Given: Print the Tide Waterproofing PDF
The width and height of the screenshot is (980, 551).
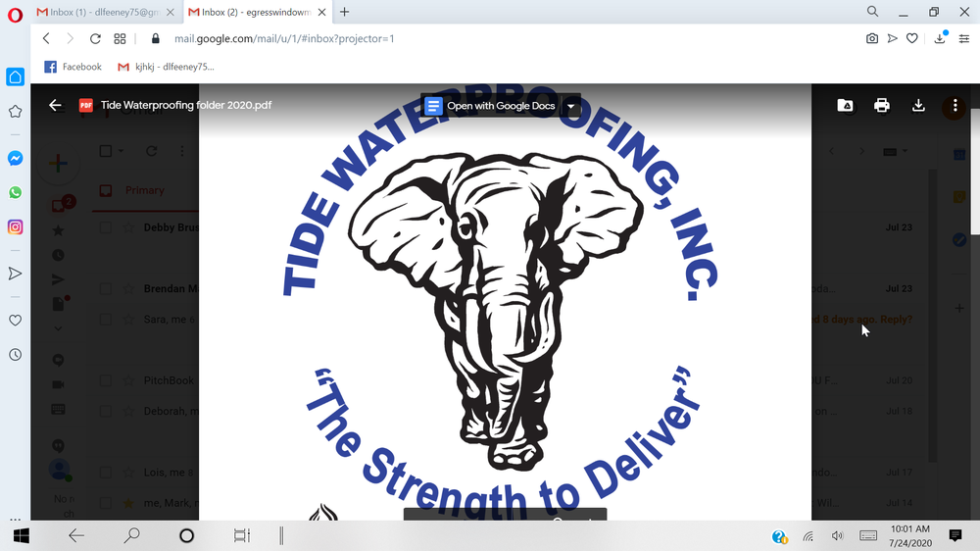Looking at the screenshot, I should 881,105.
